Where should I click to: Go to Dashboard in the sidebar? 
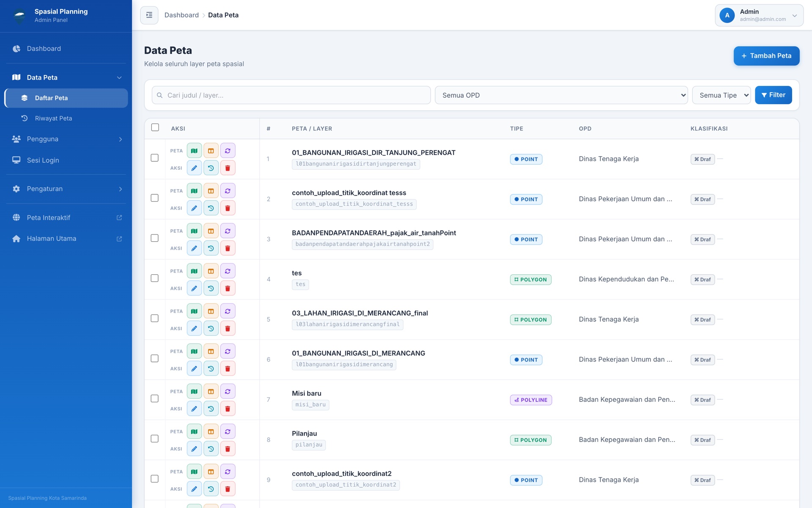(66, 49)
